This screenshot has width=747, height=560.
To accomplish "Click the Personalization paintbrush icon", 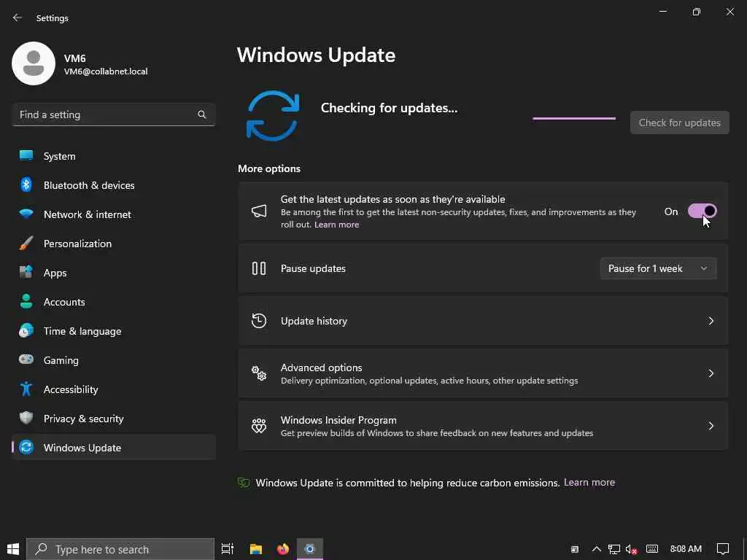I will coord(26,244).
